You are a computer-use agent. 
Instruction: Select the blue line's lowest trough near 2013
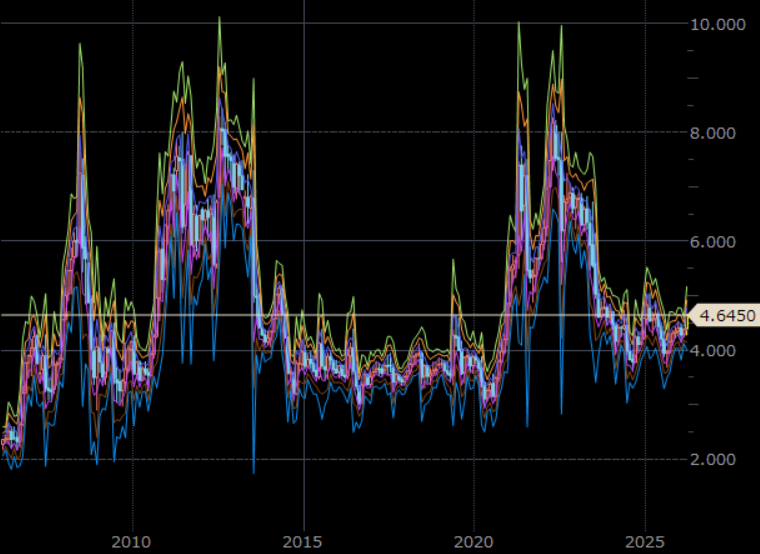[254, 472]
